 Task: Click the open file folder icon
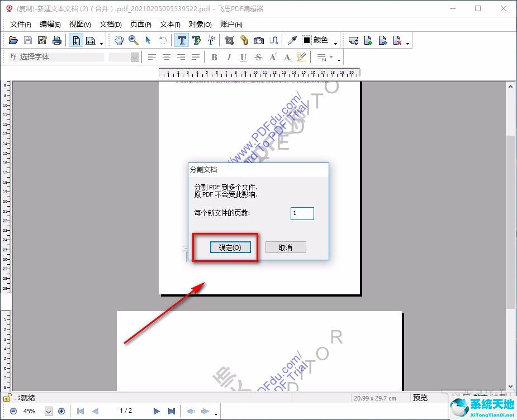[x=13, y=40]
